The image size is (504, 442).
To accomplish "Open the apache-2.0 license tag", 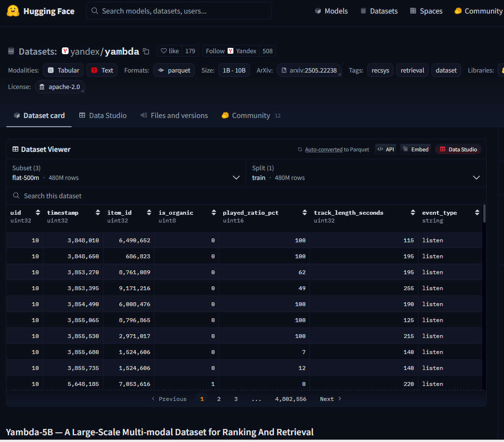I will pos(60,87).
